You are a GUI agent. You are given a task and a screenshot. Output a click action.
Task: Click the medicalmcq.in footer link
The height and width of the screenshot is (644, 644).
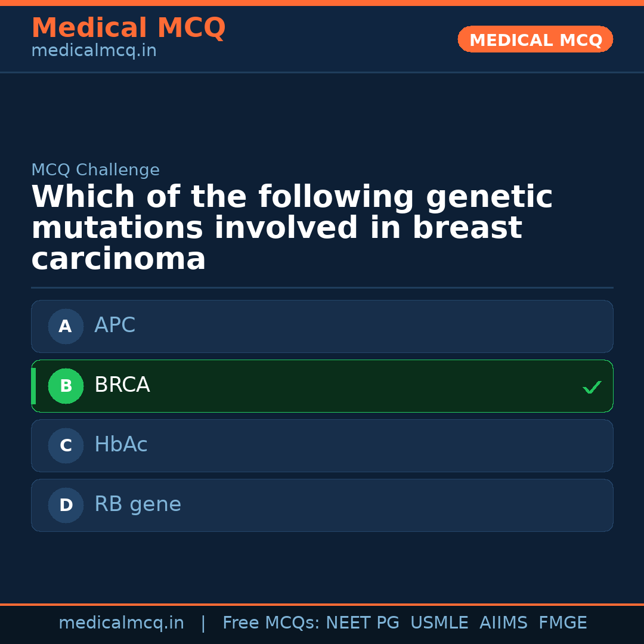122,623
